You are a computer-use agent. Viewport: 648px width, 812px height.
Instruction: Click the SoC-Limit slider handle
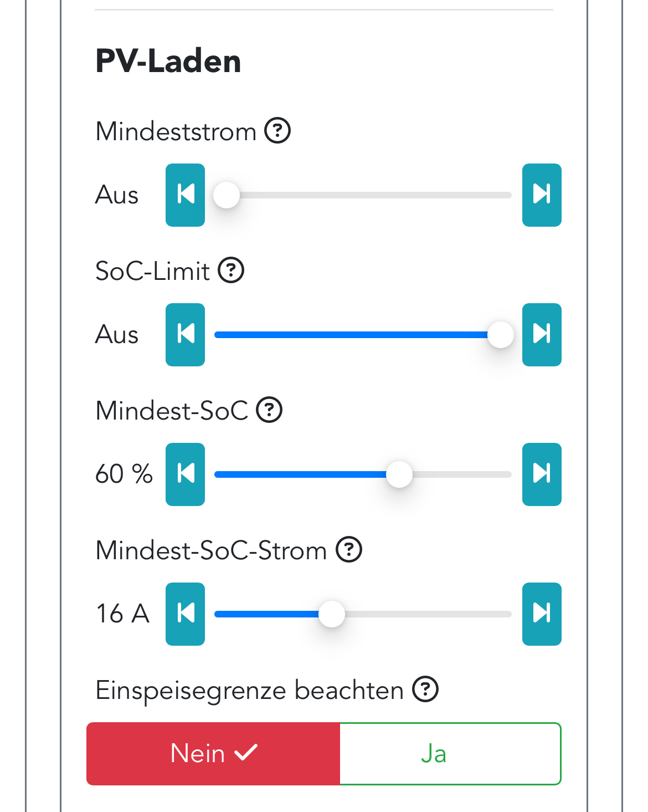501,335
